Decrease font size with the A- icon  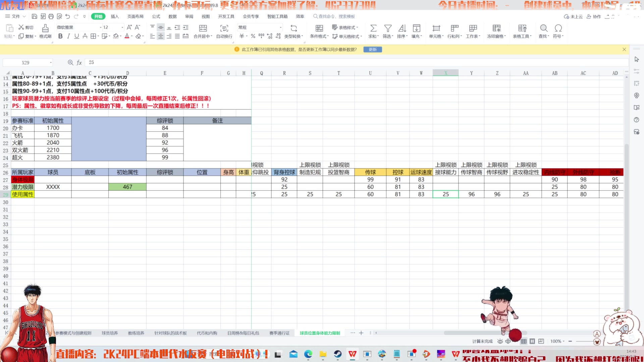pos(137,27)
